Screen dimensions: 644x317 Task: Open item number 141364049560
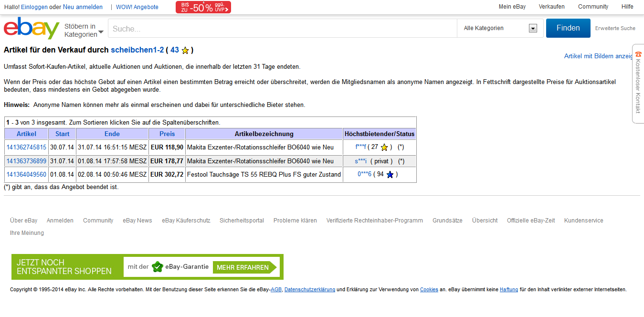click(26, 175)
